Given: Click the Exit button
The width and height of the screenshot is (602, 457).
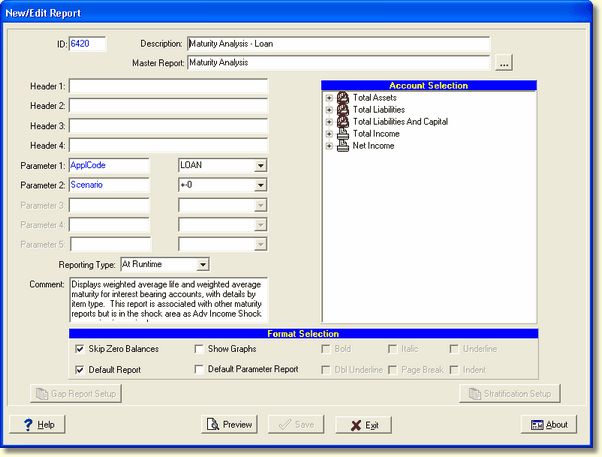Looking at the screenshot, I should pos(363,425).
